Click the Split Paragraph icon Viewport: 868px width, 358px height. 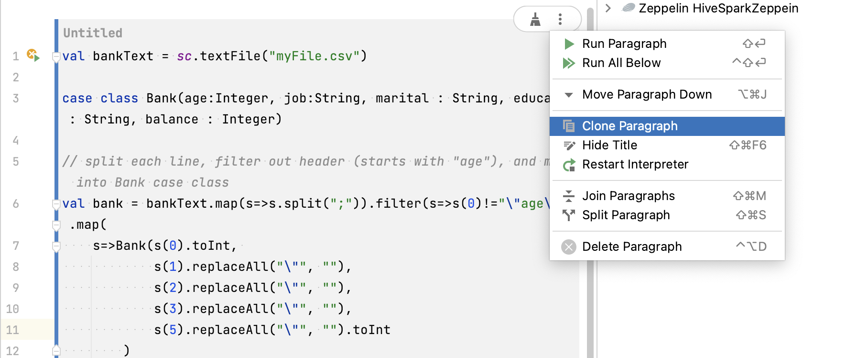(569, 215)
